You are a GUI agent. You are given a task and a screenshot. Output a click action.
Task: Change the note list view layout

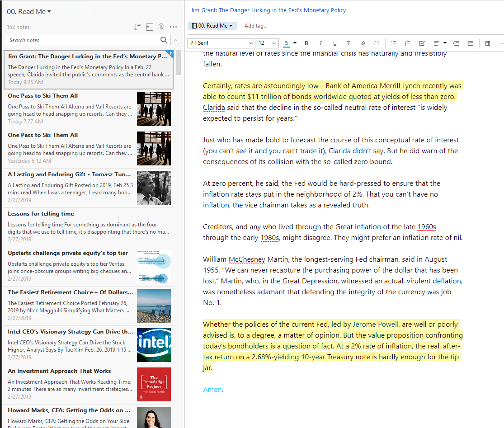(150, 27)
